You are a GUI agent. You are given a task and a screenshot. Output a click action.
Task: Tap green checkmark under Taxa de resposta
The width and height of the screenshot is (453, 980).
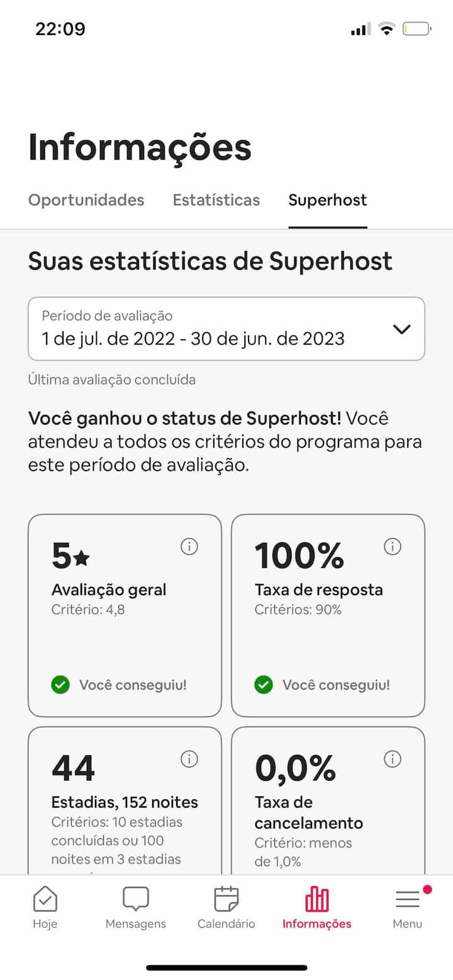click(264, 684)
